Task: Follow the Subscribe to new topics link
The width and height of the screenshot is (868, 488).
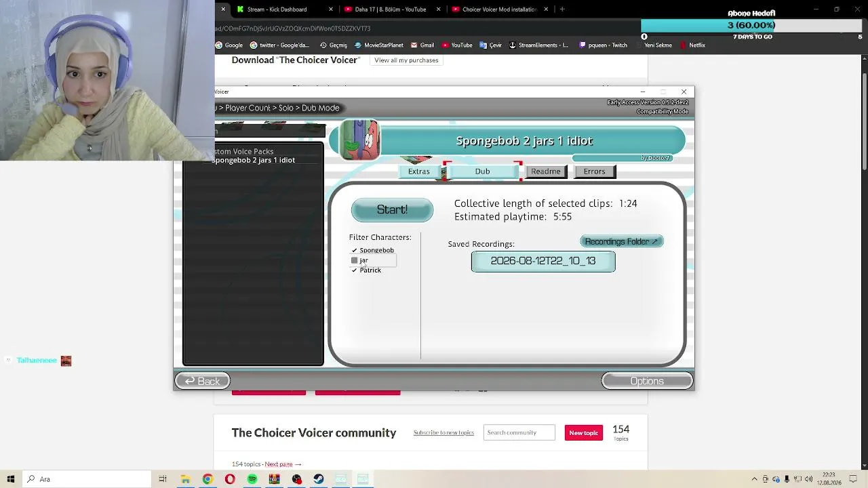Action: (x=443, y=433)
